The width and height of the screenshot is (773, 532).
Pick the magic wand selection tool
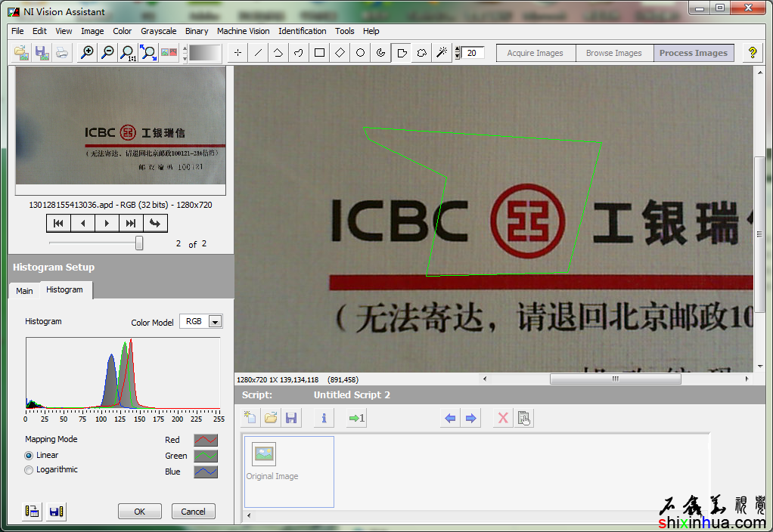pyautogui.click(x=442, y=53)
